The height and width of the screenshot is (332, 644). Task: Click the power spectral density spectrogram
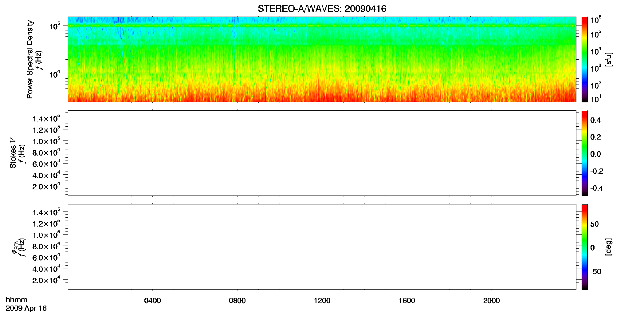coord(322,59)
